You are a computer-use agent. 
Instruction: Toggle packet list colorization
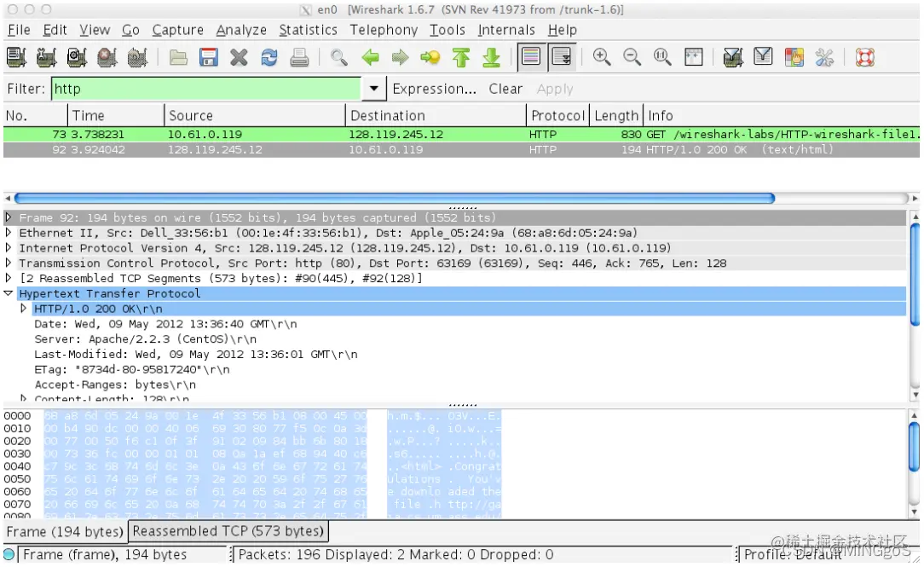531,57
